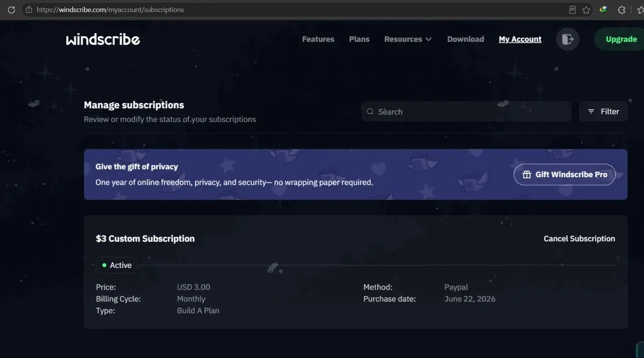The image size is (644, 358).
Task: Click the "Manage subscriptions" heading
Action: [134, 105]
